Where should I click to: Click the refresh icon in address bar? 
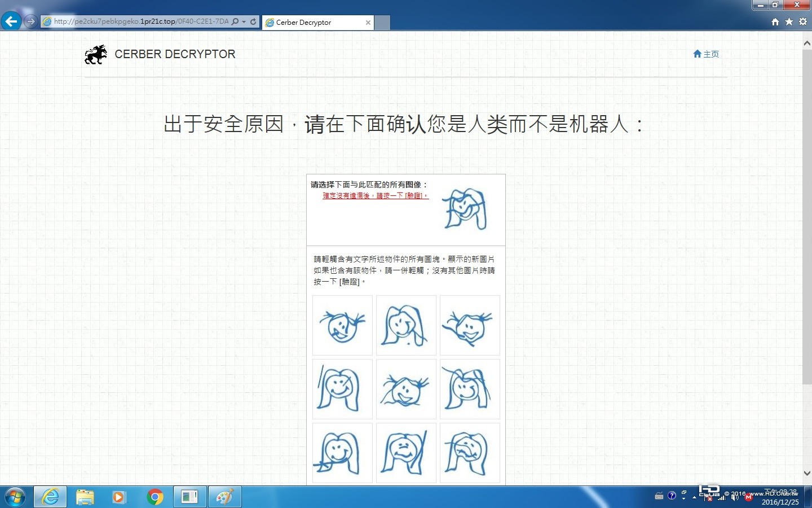pos(253,22)
